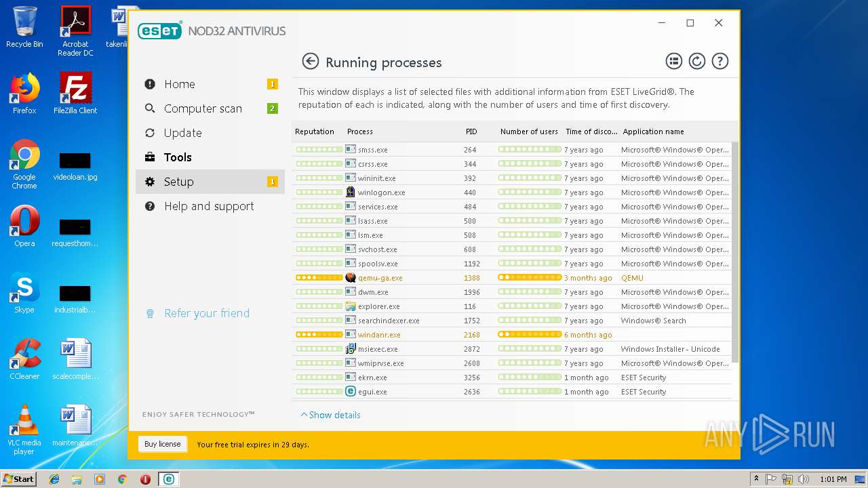The image size is (868, 488).
Task: Open videoloan.jpg on desktop
Action: coord(75,167)
